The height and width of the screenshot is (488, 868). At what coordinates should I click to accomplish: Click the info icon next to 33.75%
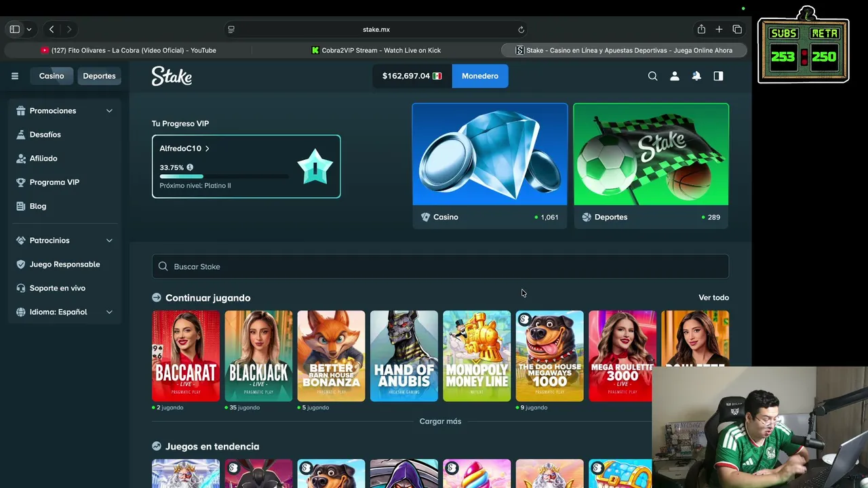(190, 167)
